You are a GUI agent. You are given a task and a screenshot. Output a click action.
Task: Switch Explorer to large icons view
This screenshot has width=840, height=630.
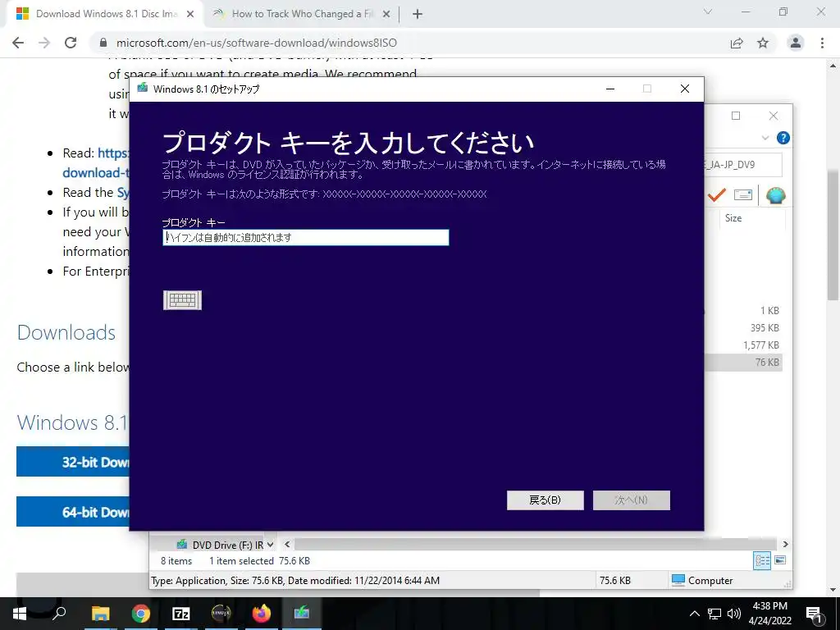(x=781, y=560)
